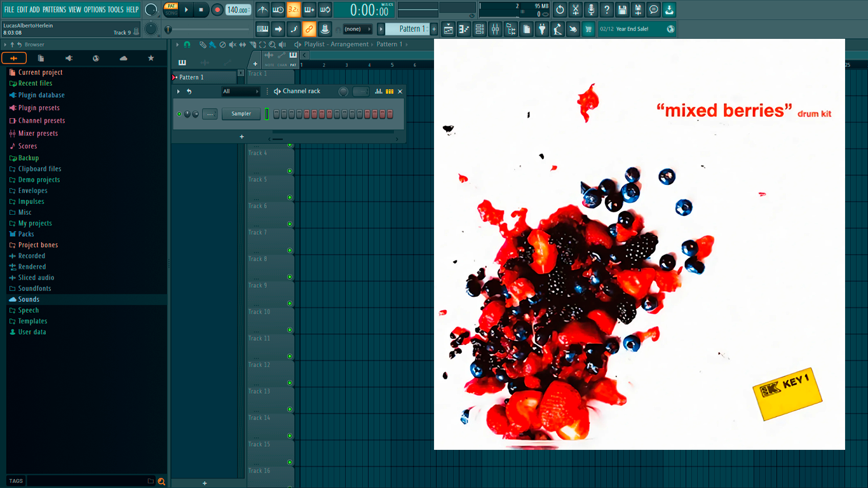Adjust the main pitch knob
Viewport: 868px width, 488px height.
tap(151, 29)
